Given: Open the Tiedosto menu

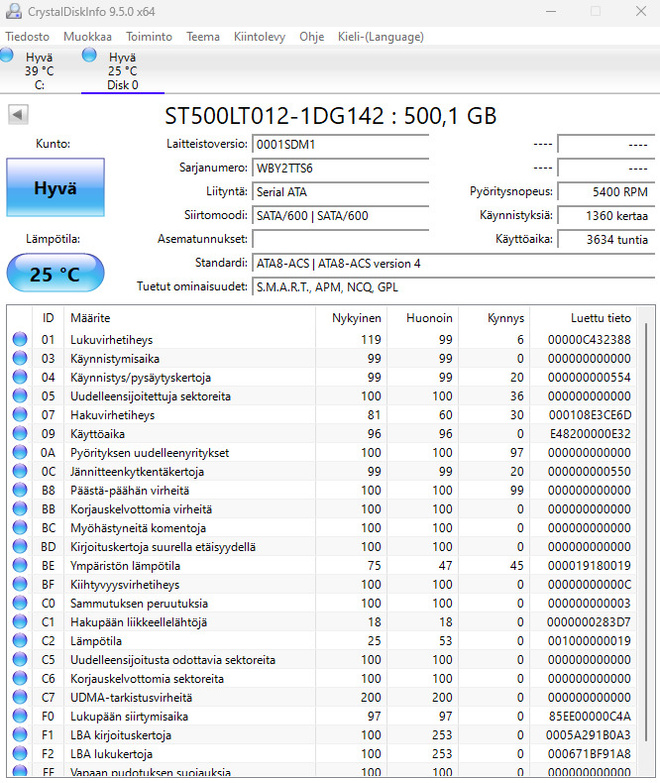Looking at the screenshot, I should pos(27,37).
